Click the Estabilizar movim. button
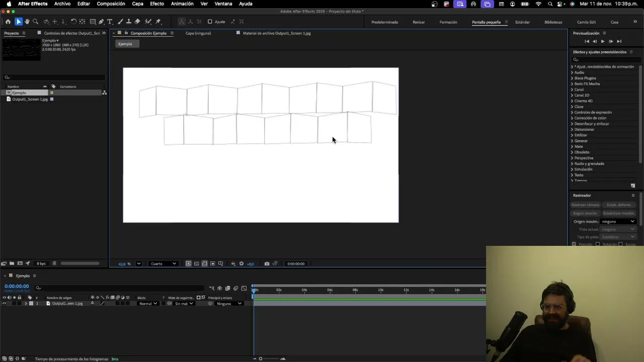644x362 pixels. [x=619, y=213]
